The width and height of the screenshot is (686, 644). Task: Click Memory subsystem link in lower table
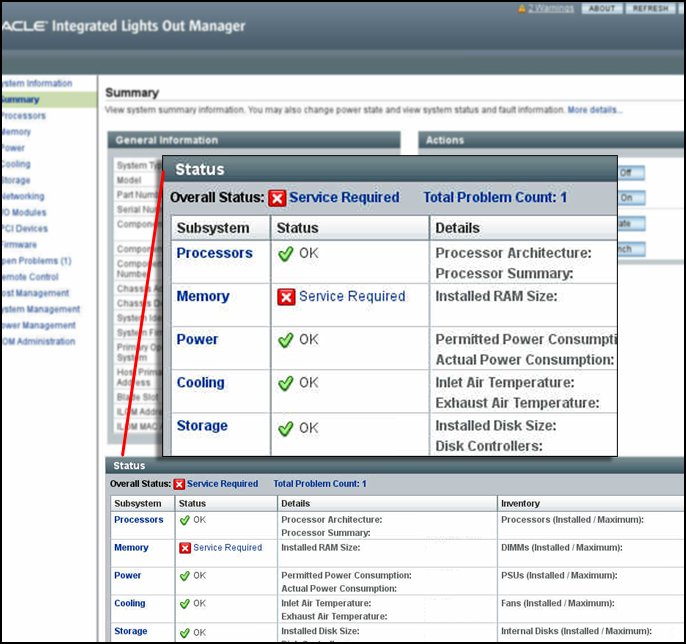pyautogui.click(x=131, y=548)
